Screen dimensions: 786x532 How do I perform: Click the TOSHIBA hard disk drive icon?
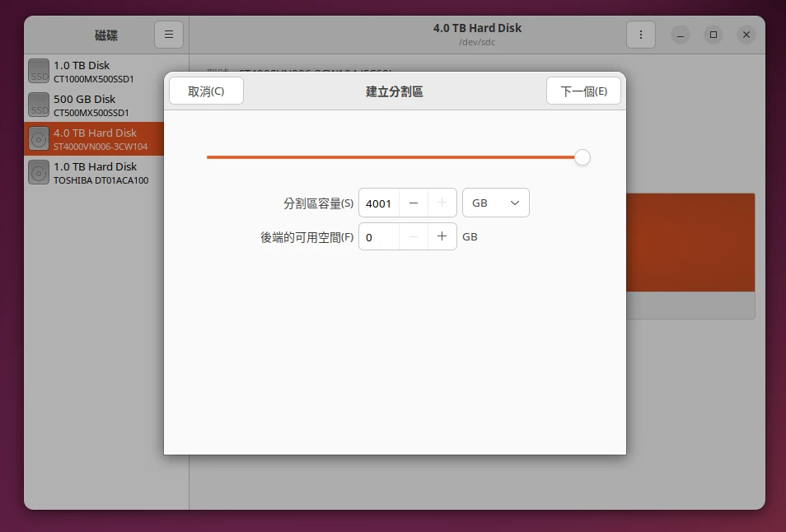[x=39, y=172]
